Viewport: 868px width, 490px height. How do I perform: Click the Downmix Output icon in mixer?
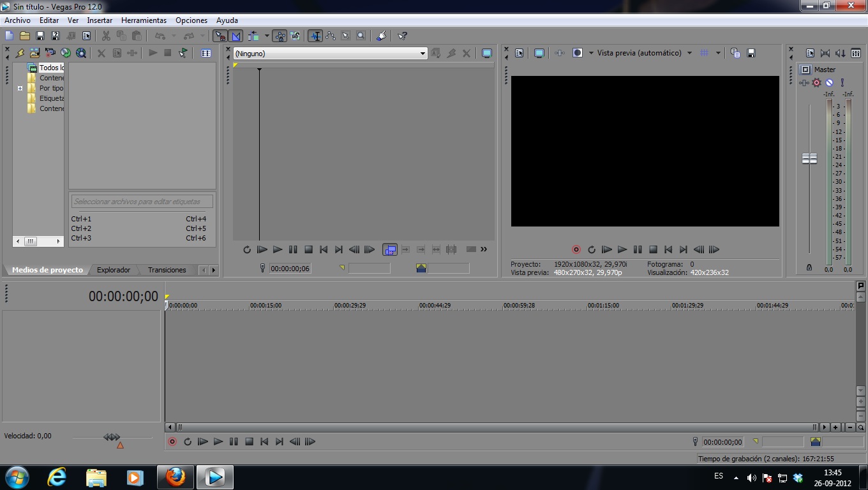pyautogui.click(x=825, y=53)
